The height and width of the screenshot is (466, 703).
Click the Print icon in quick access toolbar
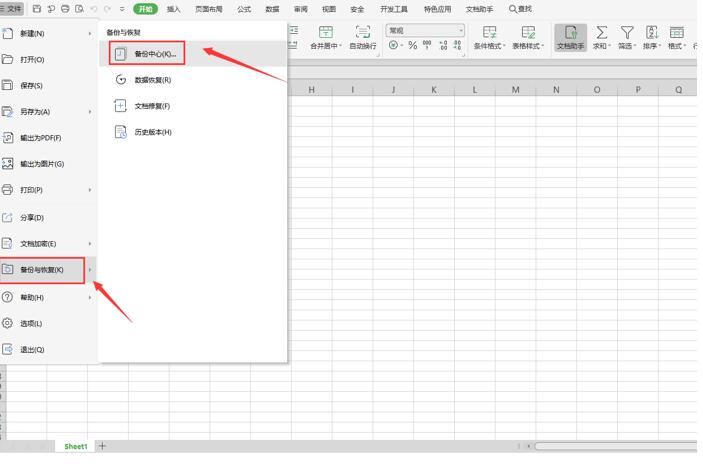65,9
